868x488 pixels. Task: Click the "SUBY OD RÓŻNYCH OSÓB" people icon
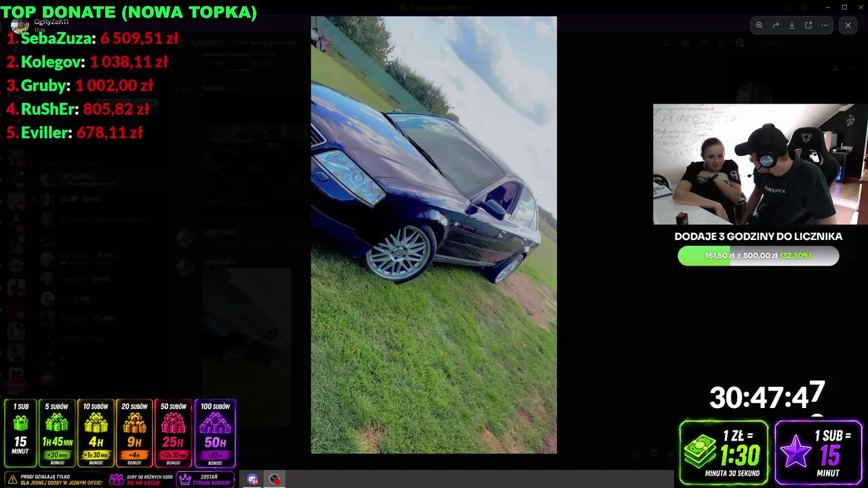coord(117,479)
